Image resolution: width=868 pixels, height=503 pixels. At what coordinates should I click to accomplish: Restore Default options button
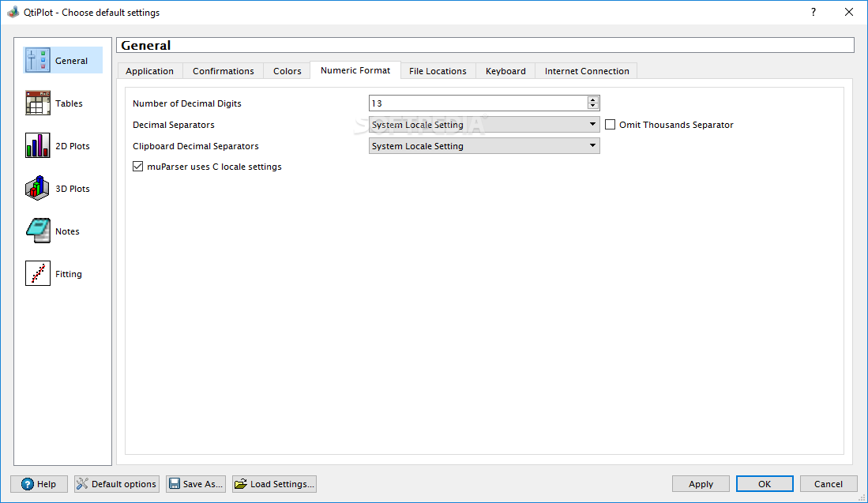pyautogui.click(x=117, y=483)
